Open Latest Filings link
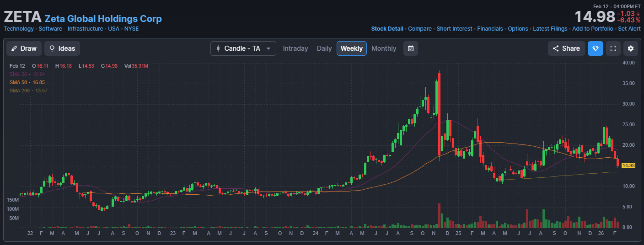 click(x=550, y=29)
